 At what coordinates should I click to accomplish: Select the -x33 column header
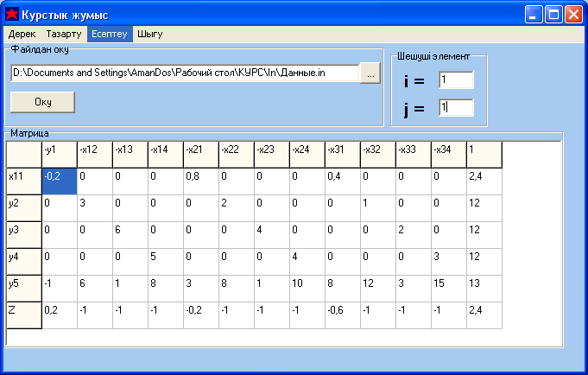(414, 155)
